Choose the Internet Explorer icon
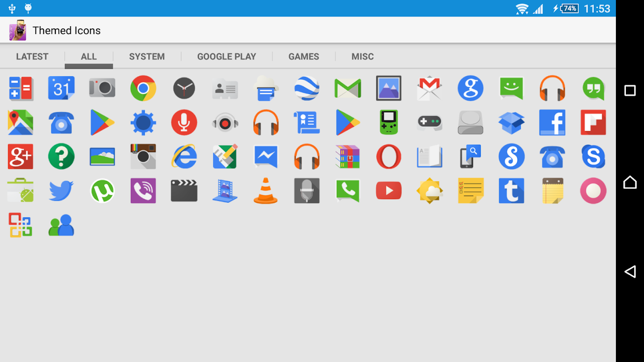Screen dimensions: 644x362 (x=184, y=157)
